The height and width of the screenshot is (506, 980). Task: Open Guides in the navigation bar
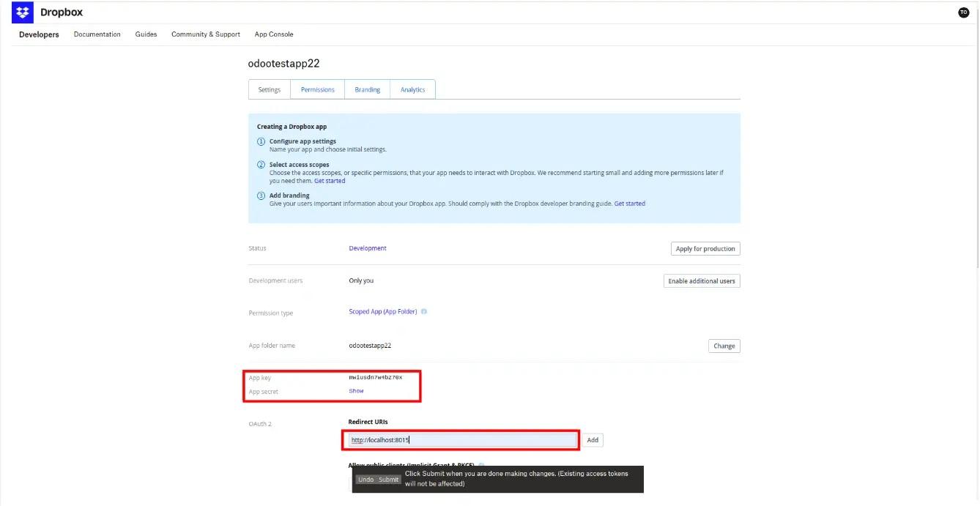[146, 34]
